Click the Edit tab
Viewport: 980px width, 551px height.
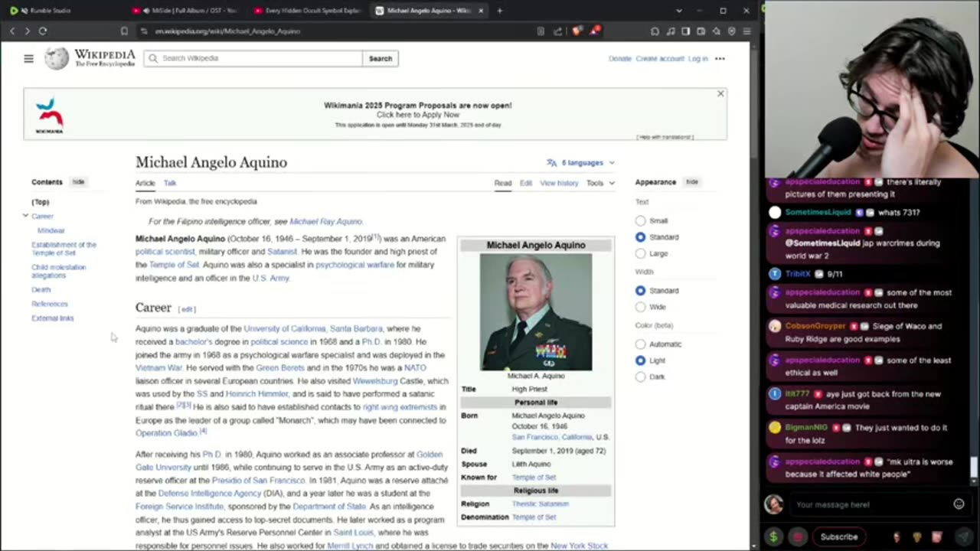click(525, 183)
